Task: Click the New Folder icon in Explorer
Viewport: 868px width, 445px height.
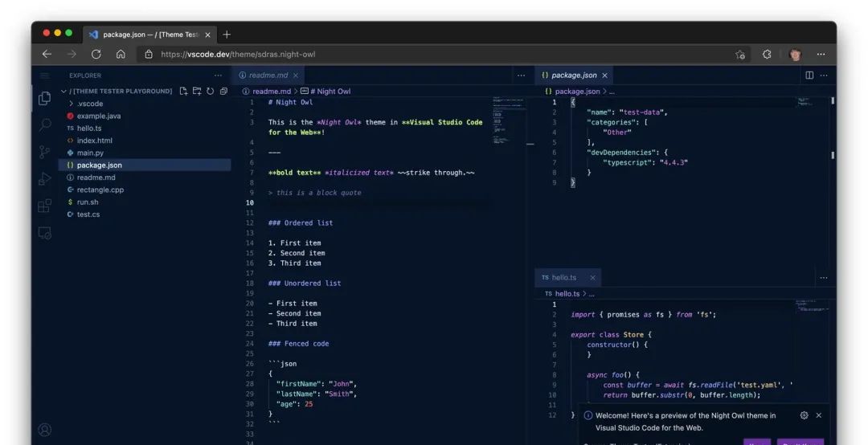Action: pyautogui.click(x=197, y=92)
